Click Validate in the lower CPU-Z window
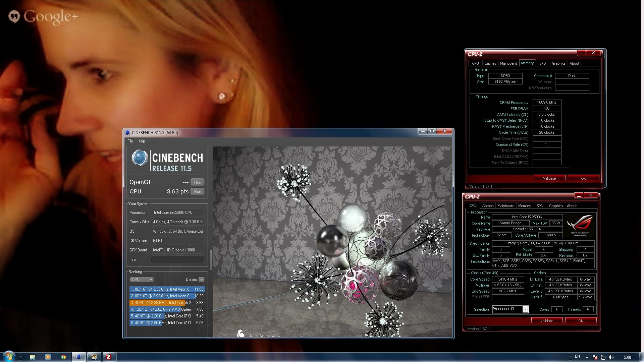The height and width of the screenshot is (362, 644). coord(547,321)
